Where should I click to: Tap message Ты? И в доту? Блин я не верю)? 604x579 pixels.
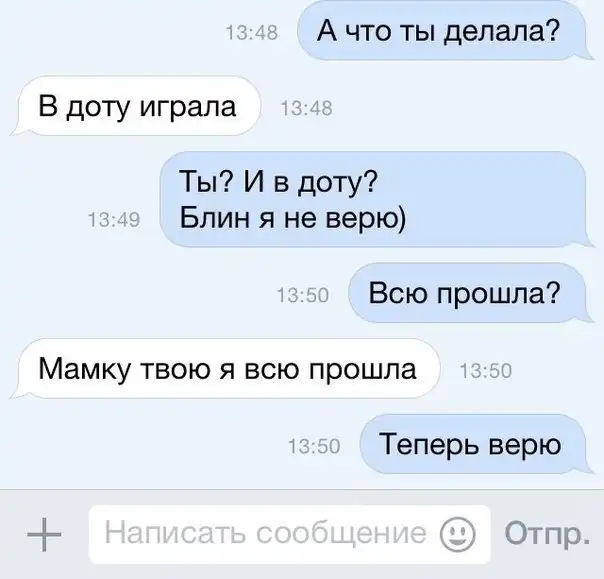pyautogui.click(x=373, y=199)
